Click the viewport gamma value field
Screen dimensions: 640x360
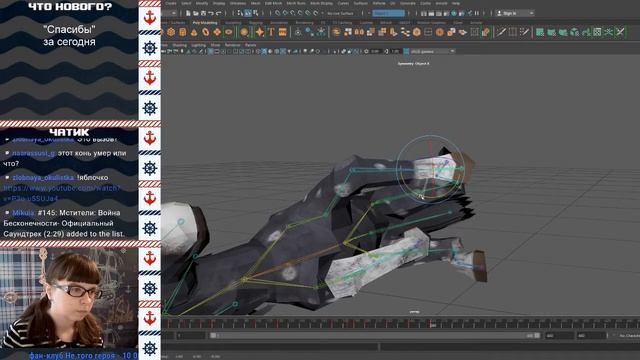pyautogui.click(x=395, y=51)
